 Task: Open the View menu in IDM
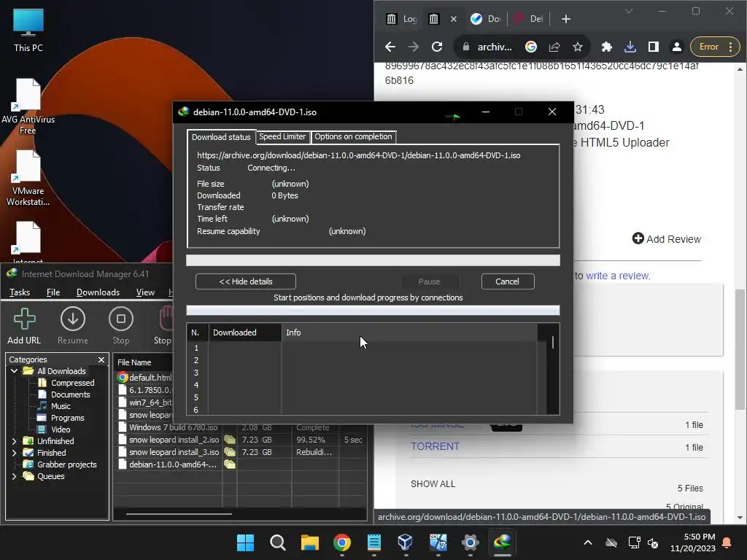[x=145, y=292]
